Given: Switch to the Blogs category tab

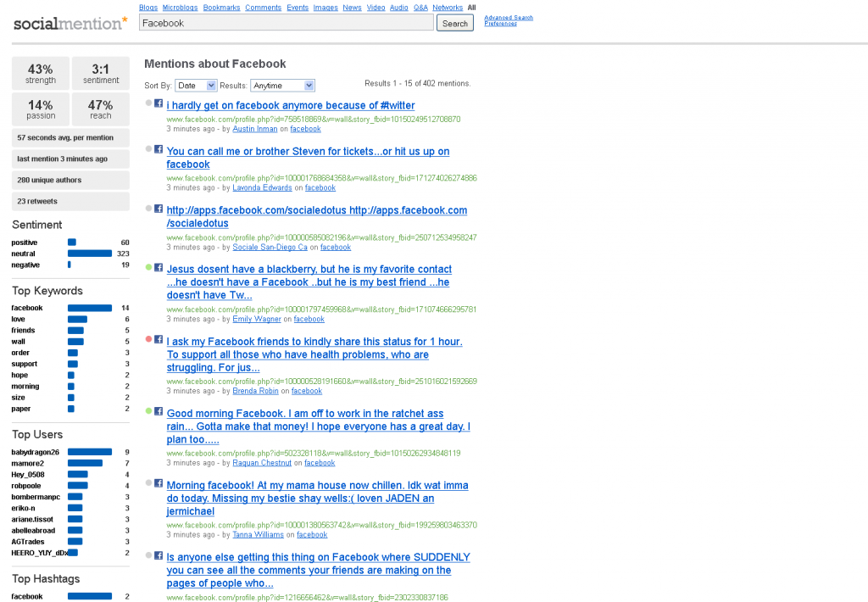Looking at the screenshot, I should point(147,8).
